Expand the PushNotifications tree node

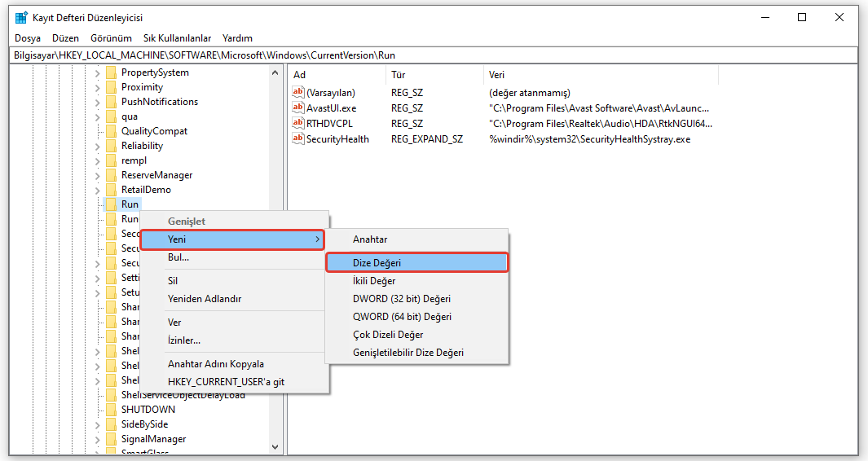click(98, 102)
